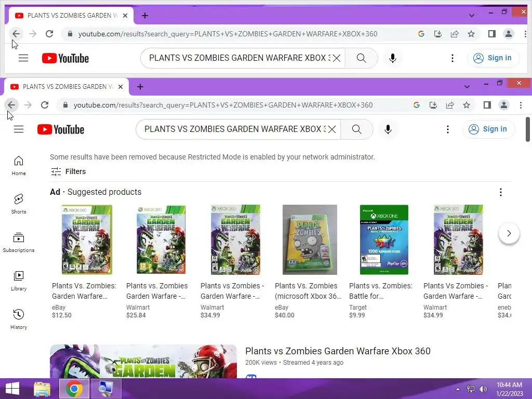Click Sign in button in front window
This screenshot has width=532, height=399.
(x=488, y=129)
